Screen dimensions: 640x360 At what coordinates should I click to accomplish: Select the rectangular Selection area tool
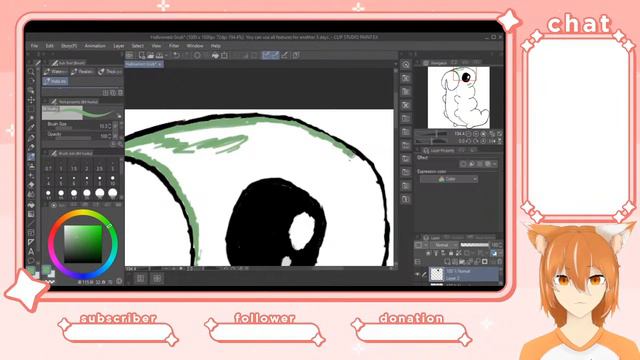pyautogui.click(x=31, y=109)
